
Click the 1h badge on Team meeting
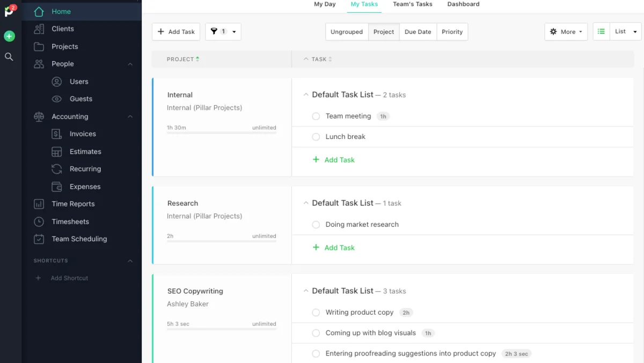383,116
